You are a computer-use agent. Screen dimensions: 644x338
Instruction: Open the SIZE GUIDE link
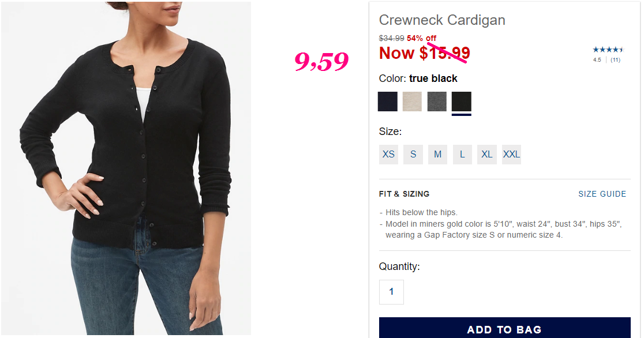(602, 194)
